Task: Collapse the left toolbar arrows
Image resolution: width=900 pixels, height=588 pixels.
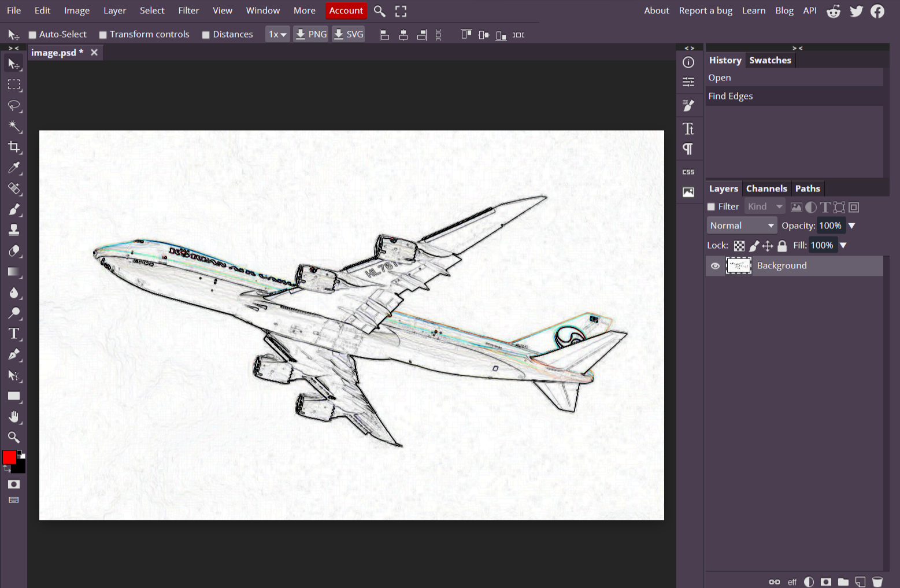Action: 13,48
